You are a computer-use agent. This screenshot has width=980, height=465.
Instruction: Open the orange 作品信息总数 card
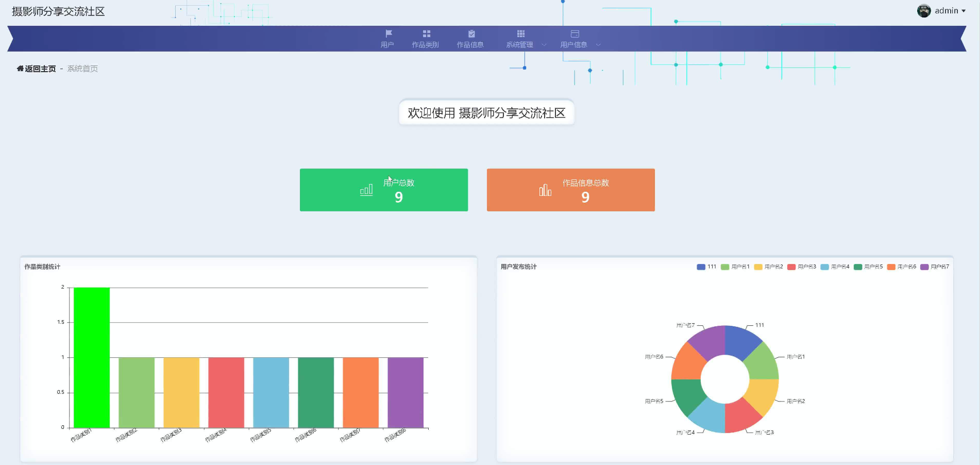pos(571,190)
